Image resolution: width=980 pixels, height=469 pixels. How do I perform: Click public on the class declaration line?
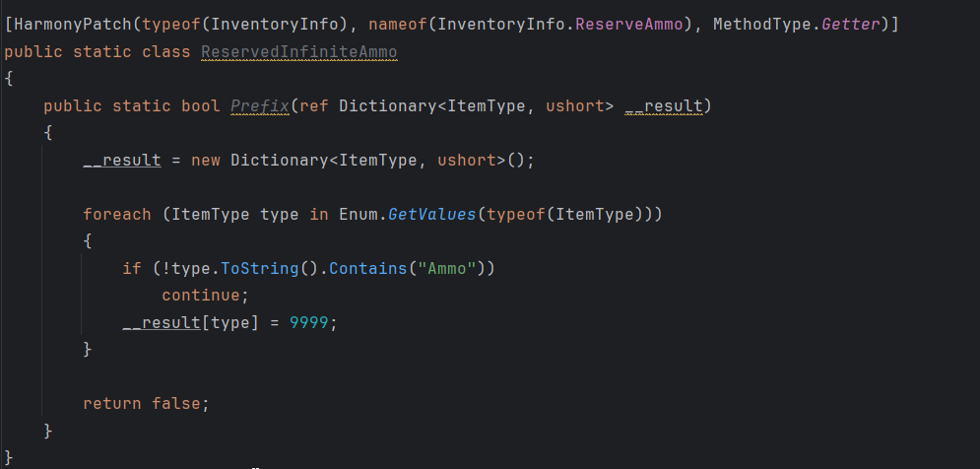coord(33,52)
